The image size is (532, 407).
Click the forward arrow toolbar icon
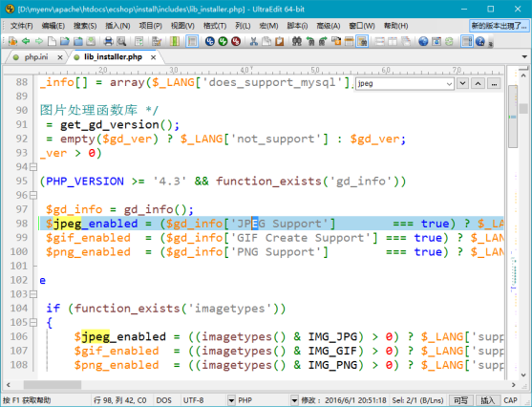pyautogui.click(x=39, y=41)
